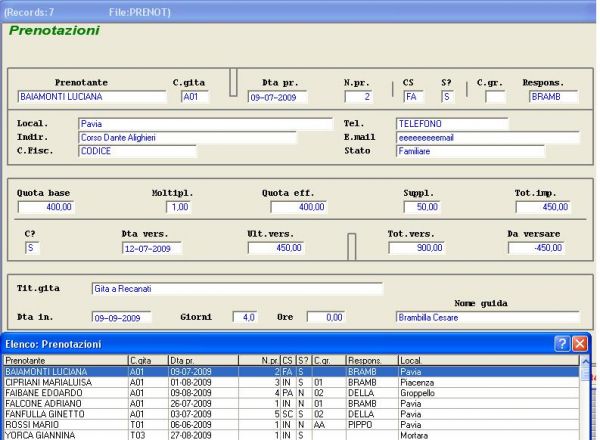
Task: Close the Elenco: Prenotazioni list window
Action: click(x=580, y=344)
